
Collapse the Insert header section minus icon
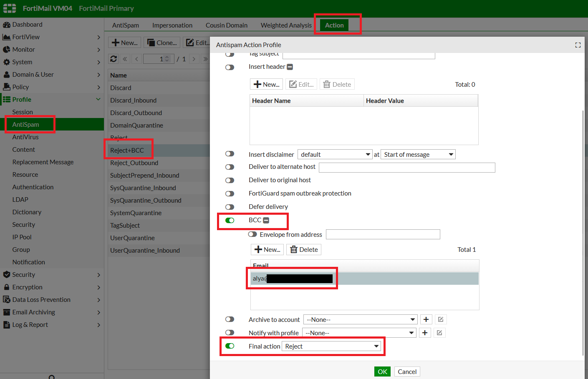click(x=290, y=67)
